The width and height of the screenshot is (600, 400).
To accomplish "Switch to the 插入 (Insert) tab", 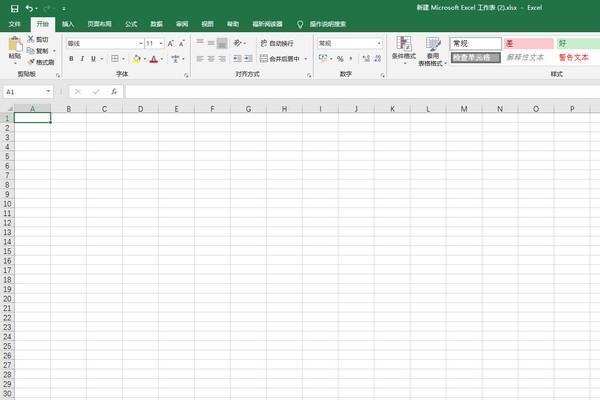I will pos(68,24).
